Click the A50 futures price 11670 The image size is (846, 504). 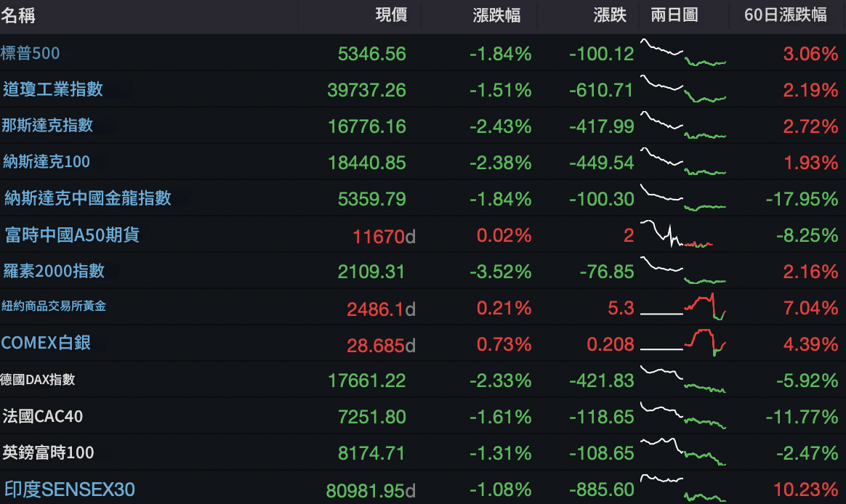point(379,236)
